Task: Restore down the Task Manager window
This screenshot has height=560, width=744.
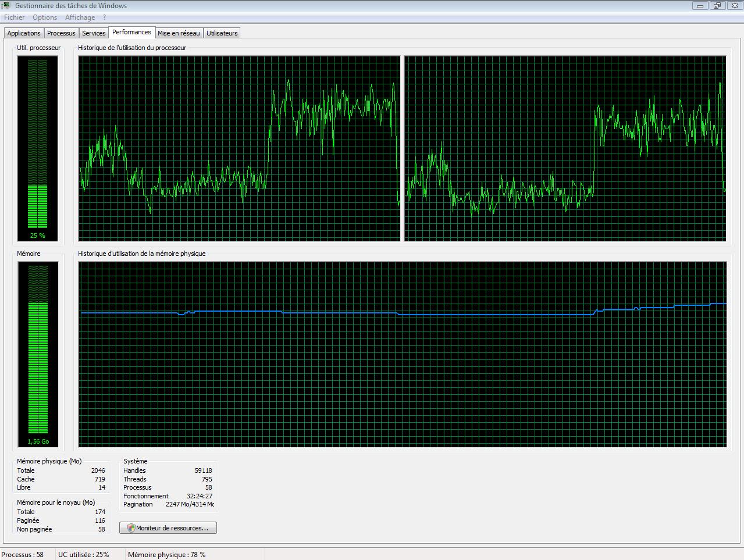Action: tap(717, 6)
